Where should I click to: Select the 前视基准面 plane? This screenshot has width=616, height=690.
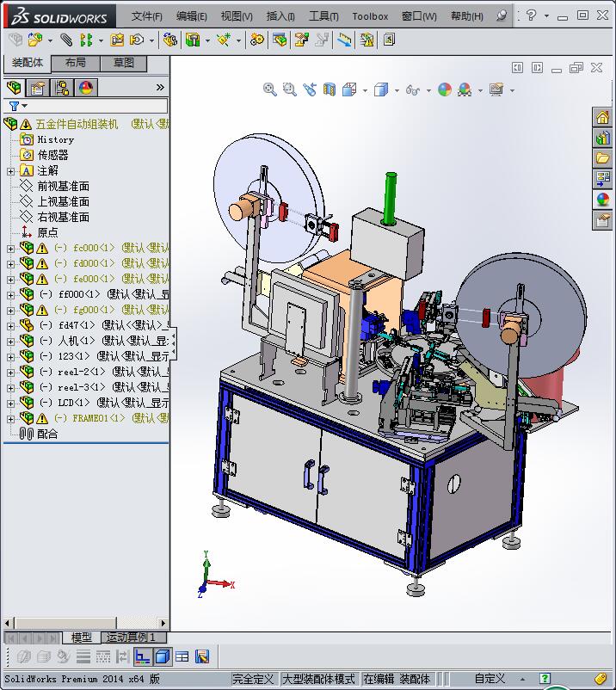[64, 186]
